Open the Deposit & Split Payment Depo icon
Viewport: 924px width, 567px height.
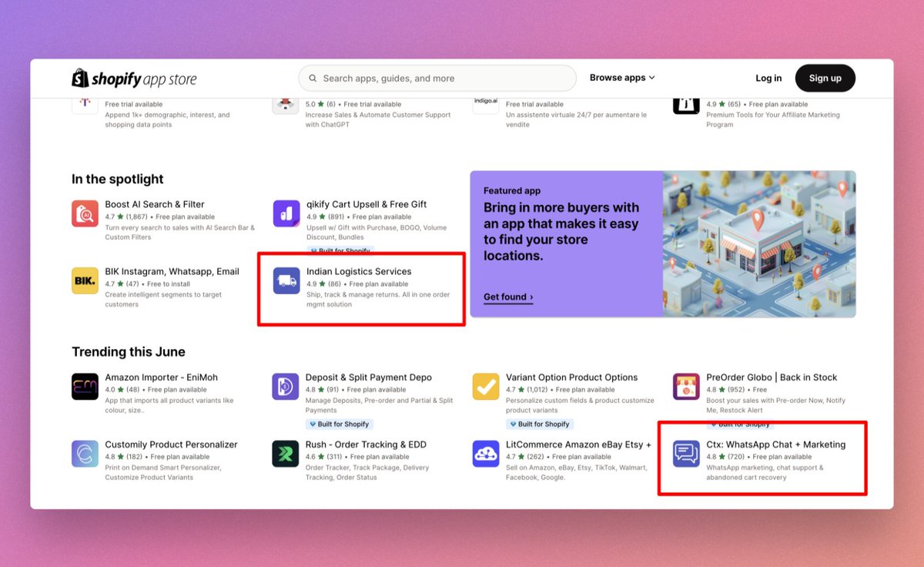point(286,387)
